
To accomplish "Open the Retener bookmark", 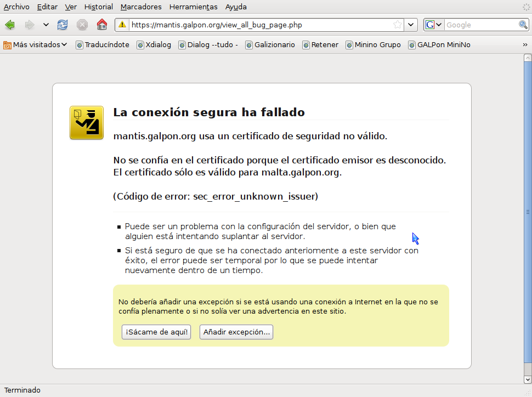I will point(320,45).
